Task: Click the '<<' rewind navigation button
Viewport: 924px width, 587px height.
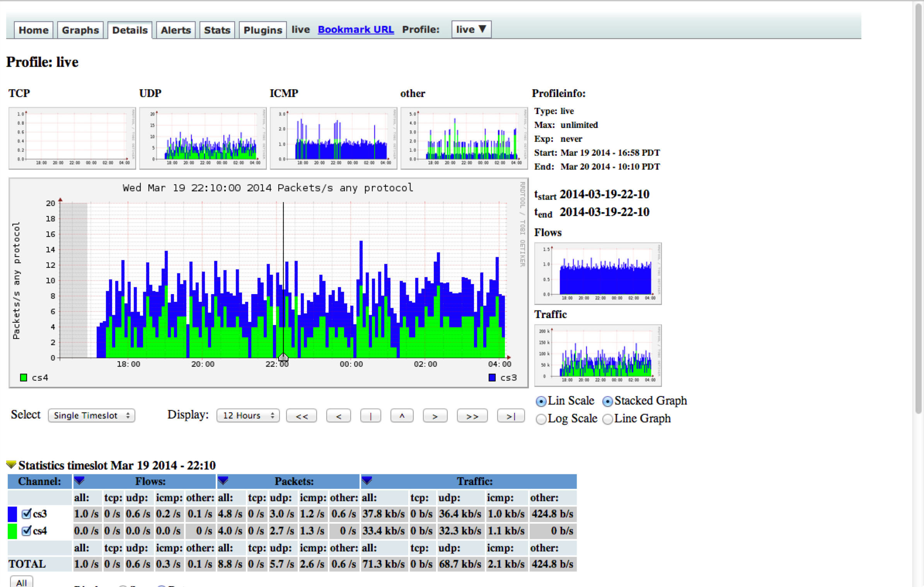Action: click(302, 416)
